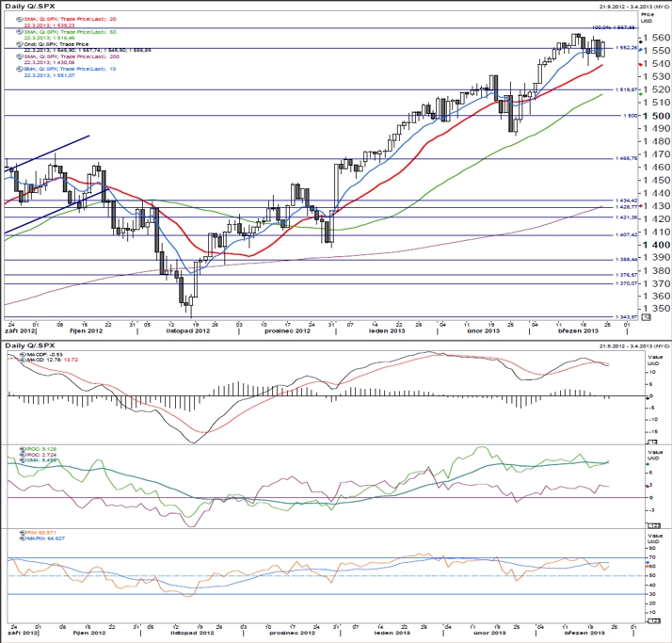This screenshot has height=643, width=672.
Task: Click the icon next to MARSI legend entry
Action: click(23, 538)
